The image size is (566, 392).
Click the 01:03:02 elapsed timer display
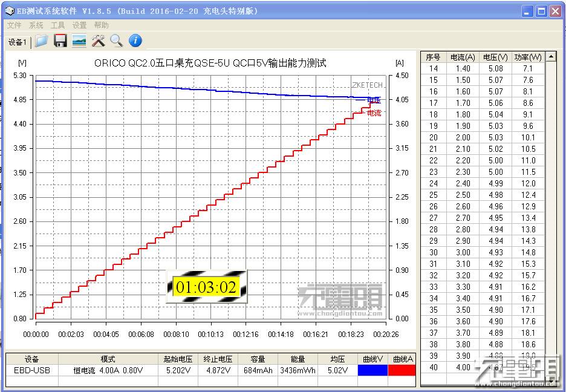206,287
